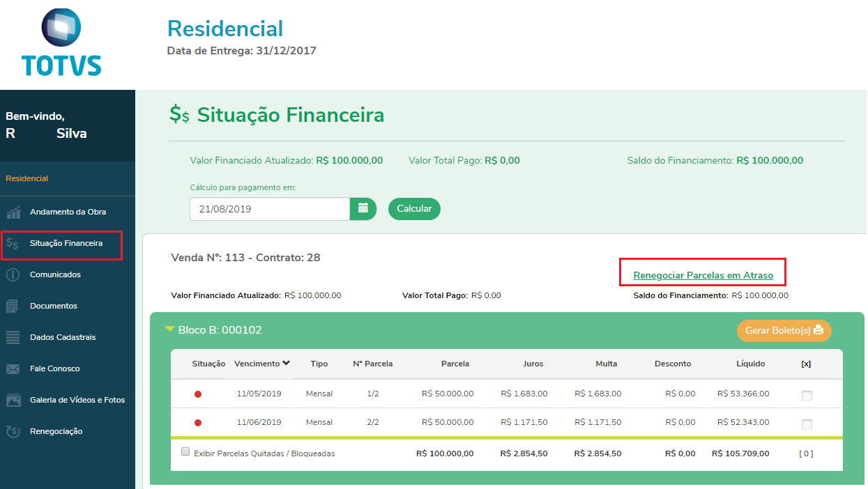Click the R$ 52.343,00 net value
The height and width of the screenshot is (489, 868).
click(x=743, y=422)
